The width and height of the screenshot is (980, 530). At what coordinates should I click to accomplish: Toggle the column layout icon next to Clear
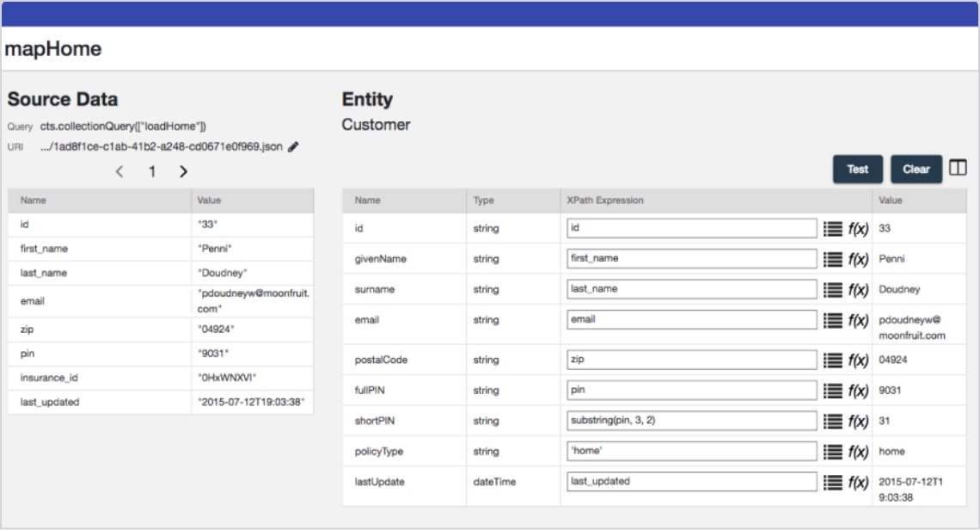(958, 169)
